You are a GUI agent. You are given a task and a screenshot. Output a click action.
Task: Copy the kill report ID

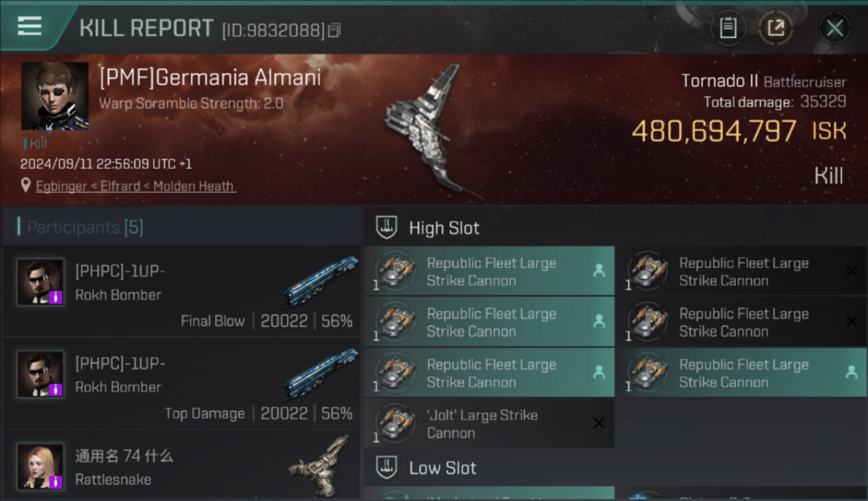(x=335, y=30)
